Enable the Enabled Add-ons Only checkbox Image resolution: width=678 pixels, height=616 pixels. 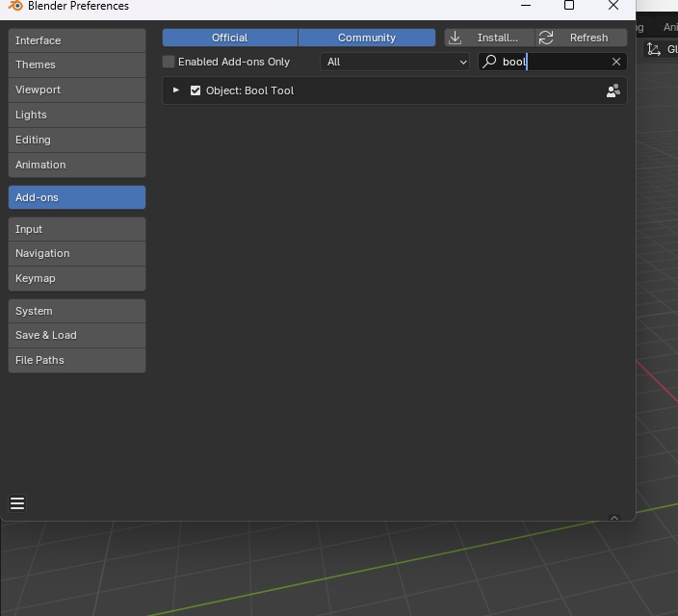(169, 62)
